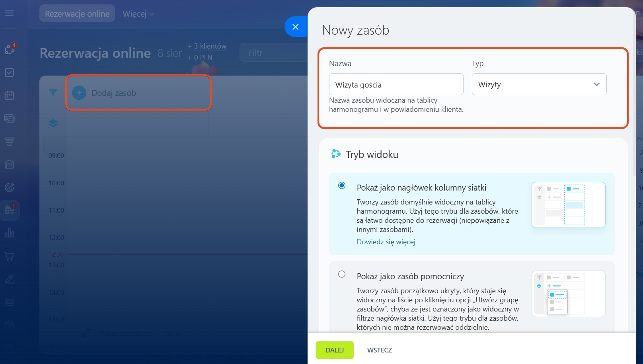Open the shopping cart icon in sidebar
This screenshot has width=643, height=364.
(9, 256)
